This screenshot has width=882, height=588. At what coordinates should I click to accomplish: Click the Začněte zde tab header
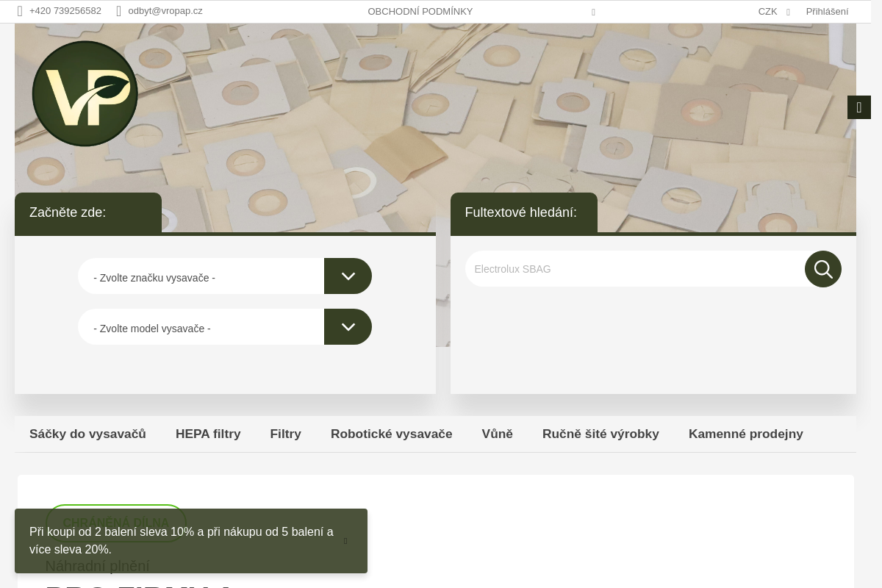click(88, 212)
